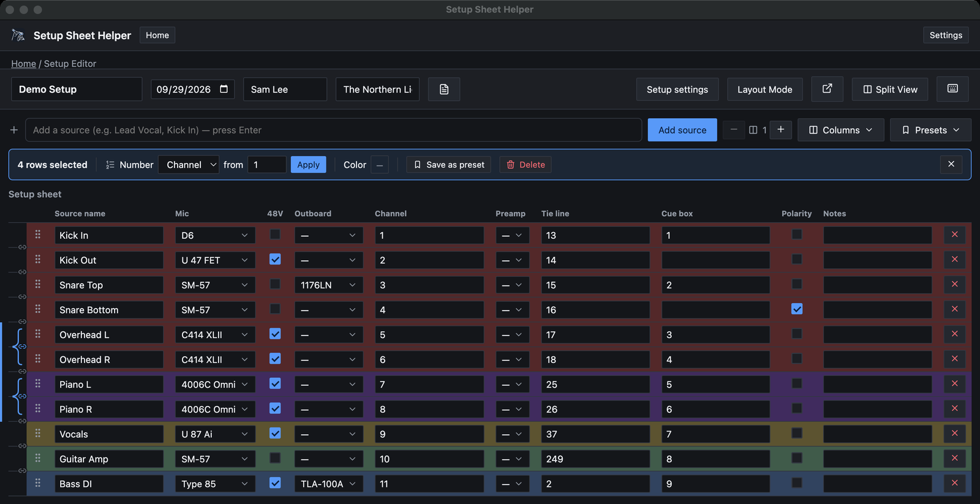The image size is (980, 504).
Task: Decrease column count with minus button
Action: point(733,130)
